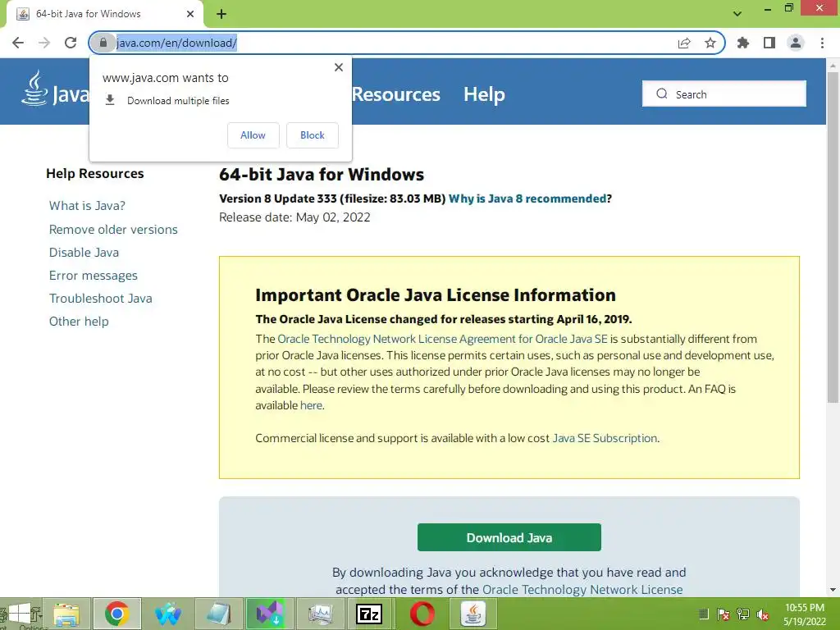Dismiss the download permission popup
840x630 pixels.
point(339,67)
